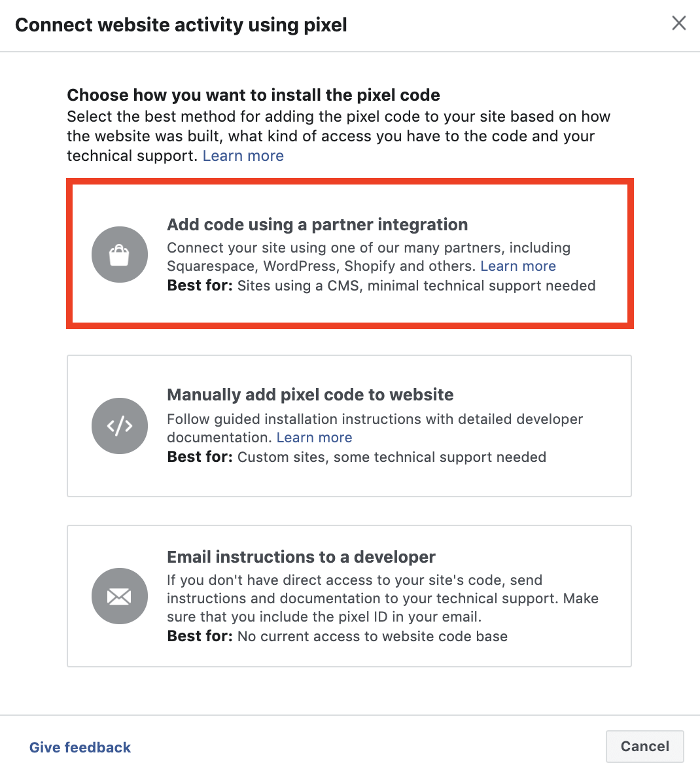Open Learn more link after 'Shopify and others'
The image size is (700, 776).
click(517, 266)
